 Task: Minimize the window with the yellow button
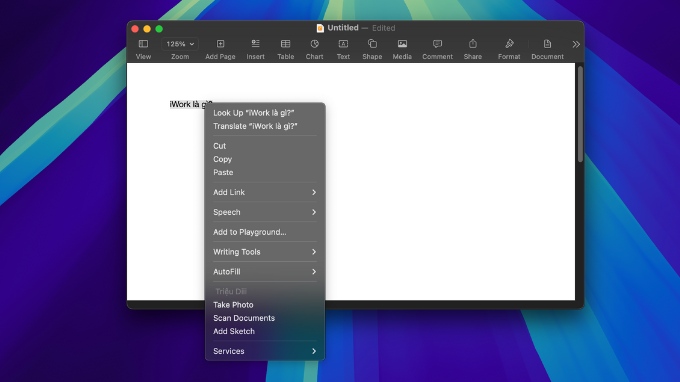147,29
